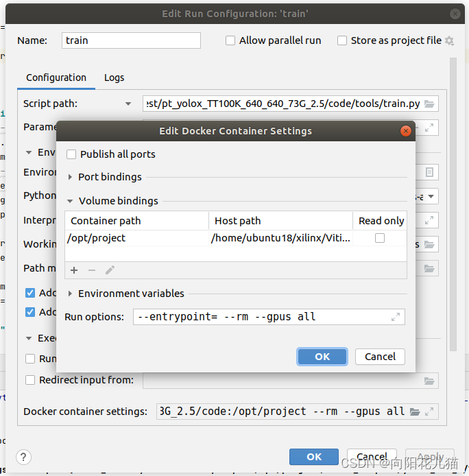Cancel the Docker Container Settings dialog
The width and height of the screenshot is (469, 476).
[x=380, y=357]
